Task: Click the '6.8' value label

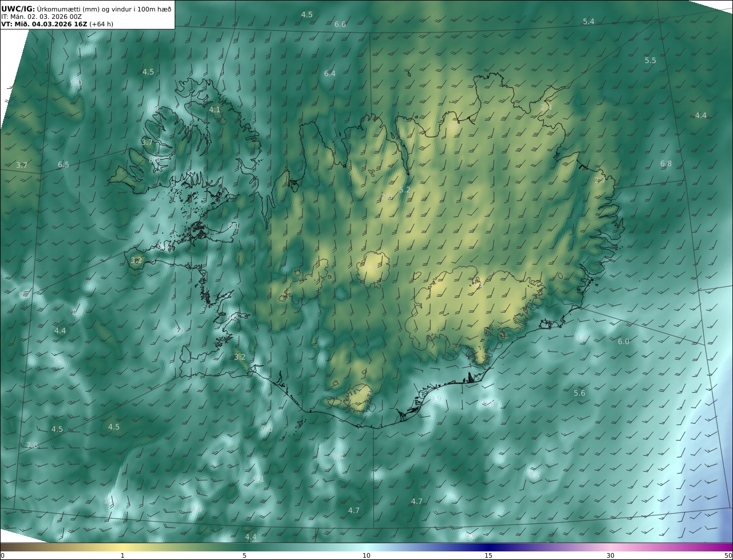Action: pos(666,164)
